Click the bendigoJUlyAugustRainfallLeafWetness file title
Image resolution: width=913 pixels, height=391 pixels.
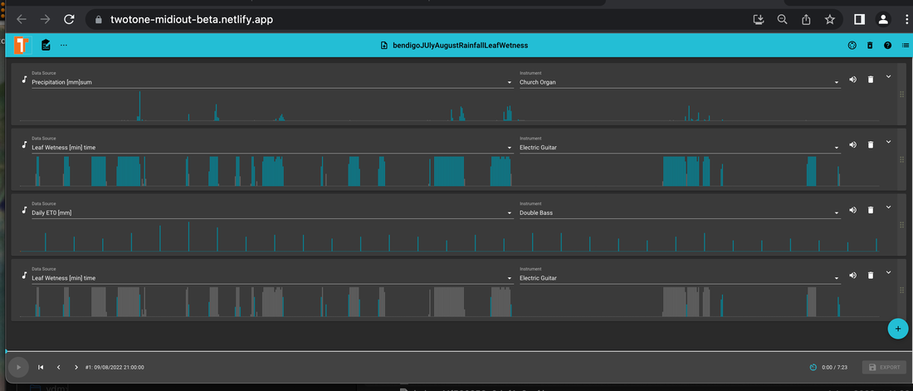(460, 45)
